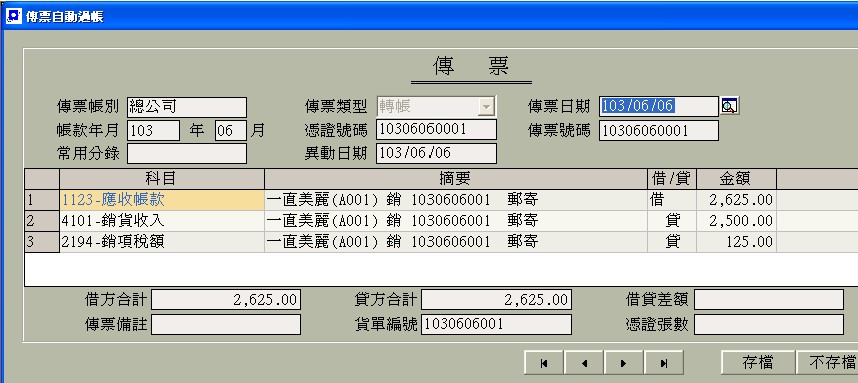
Task: Go to first record navigation button
Action: [544, 363]
